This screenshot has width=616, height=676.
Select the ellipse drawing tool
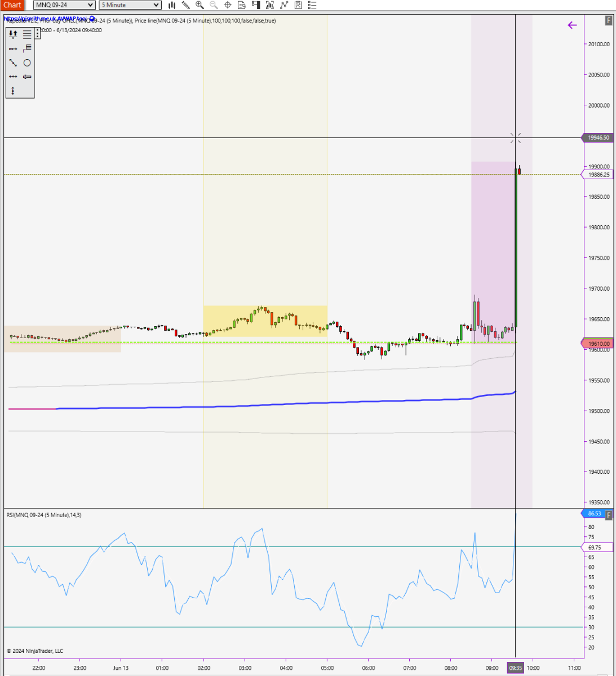(27, 63)
